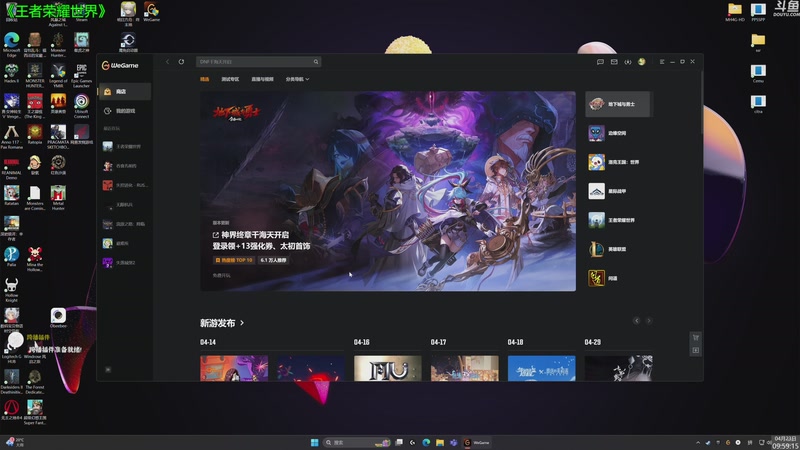Open Edge browser from taskbar
Image resolution: width=800 pixels, height=450 pixels.
point(426,442)
